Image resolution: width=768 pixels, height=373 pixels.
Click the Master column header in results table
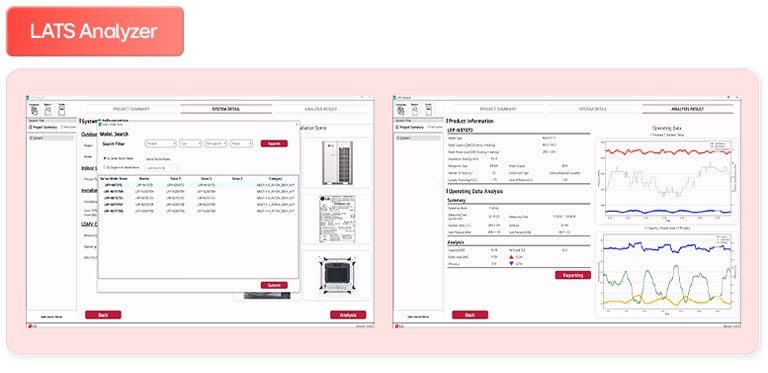click(144, 179)
